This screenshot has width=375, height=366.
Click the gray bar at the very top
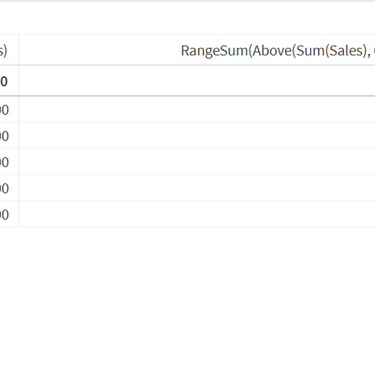187,1
